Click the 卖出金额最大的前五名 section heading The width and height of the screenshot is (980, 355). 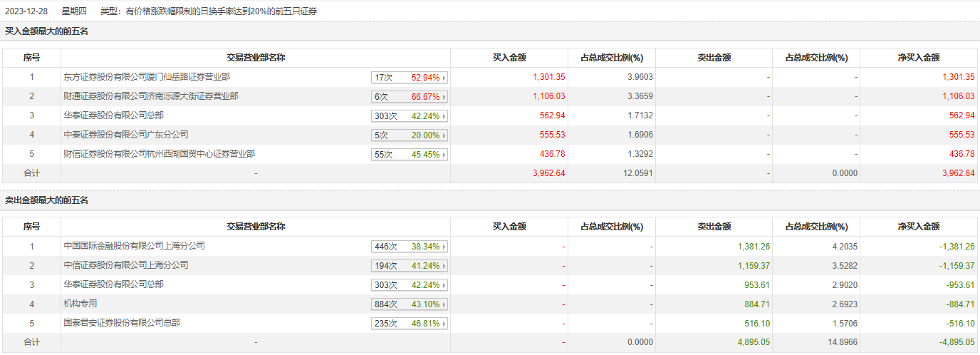46,201
